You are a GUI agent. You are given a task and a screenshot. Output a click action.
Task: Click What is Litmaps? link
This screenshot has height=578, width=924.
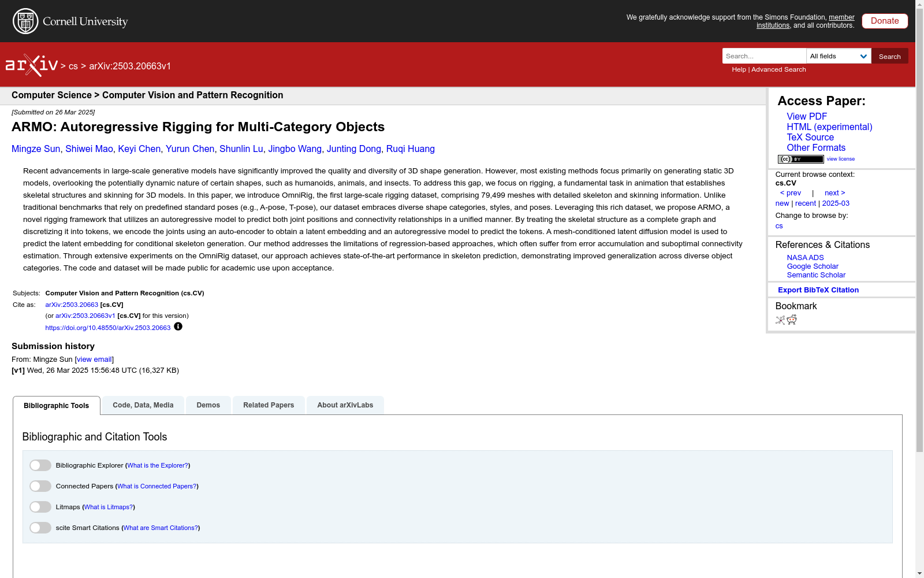click(109, 507)
